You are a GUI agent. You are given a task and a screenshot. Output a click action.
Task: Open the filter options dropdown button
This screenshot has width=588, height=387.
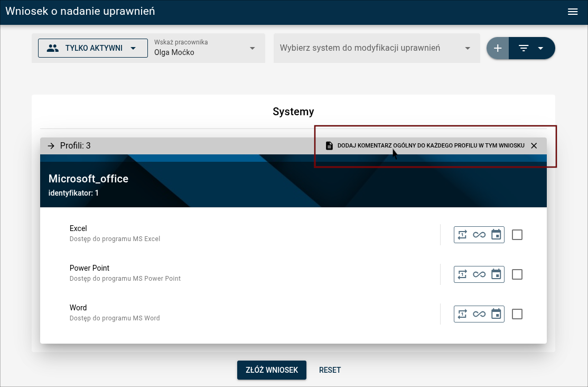tap(531, 48)
